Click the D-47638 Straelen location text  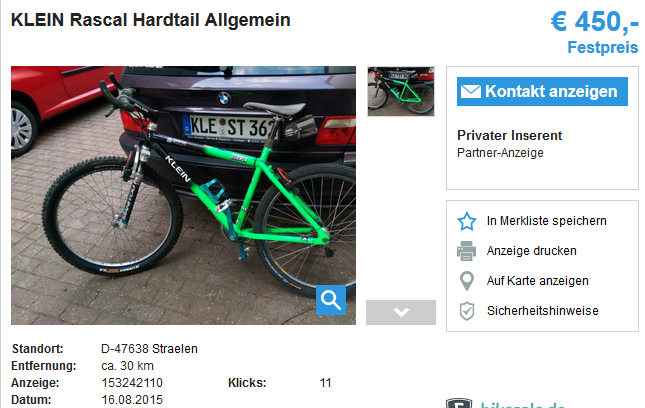pos(149,349)
